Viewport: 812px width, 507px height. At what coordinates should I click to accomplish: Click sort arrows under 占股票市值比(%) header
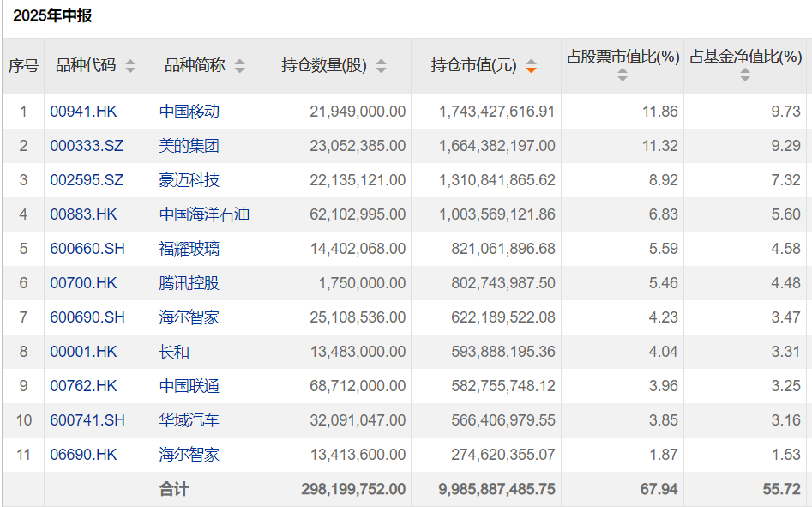click(623, 76)
